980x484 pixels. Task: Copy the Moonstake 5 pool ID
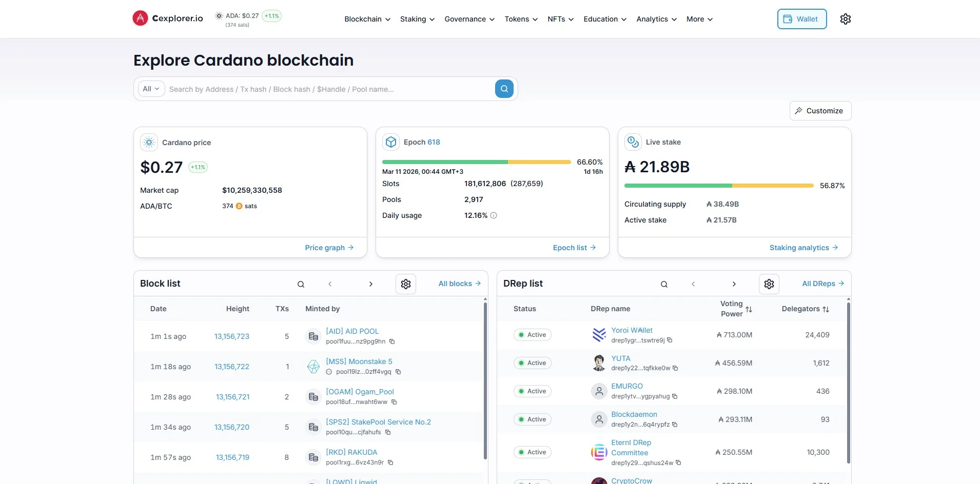(x=398, y=372)
